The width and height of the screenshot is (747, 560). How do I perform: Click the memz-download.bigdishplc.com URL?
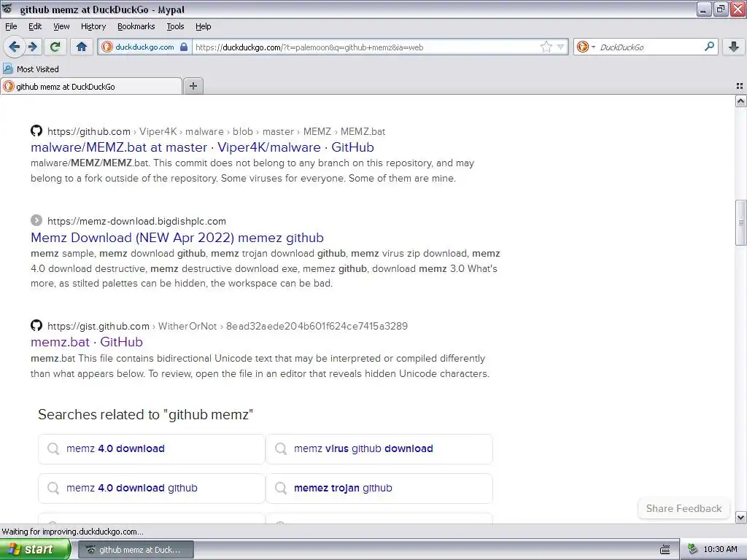136,221
